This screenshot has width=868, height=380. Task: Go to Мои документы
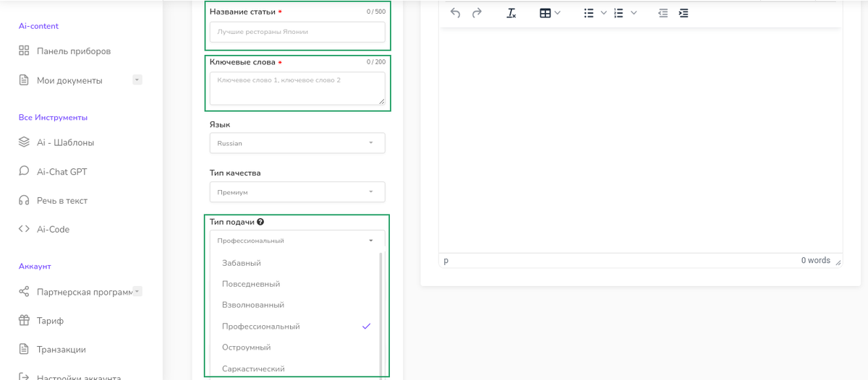tap(69, 80)
